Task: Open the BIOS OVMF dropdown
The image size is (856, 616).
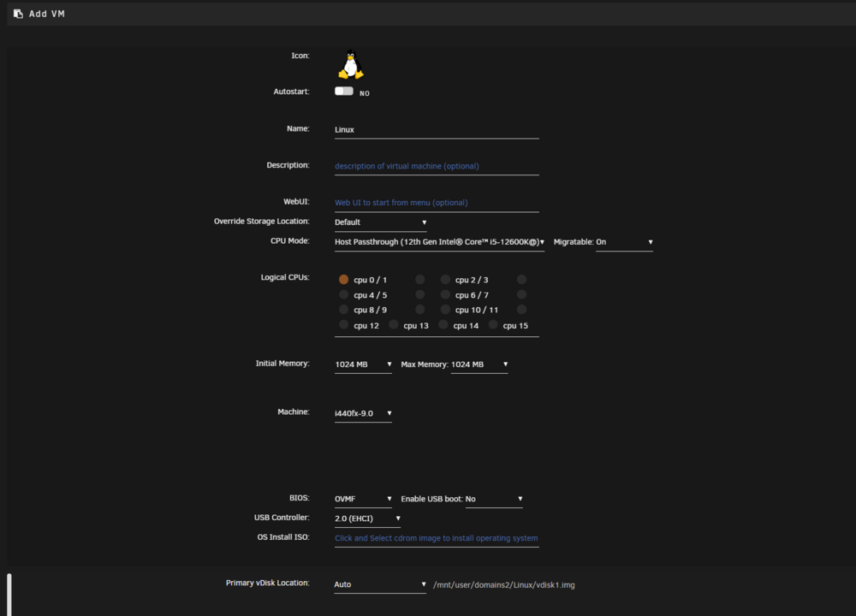Action: click(x=363, y=500)
